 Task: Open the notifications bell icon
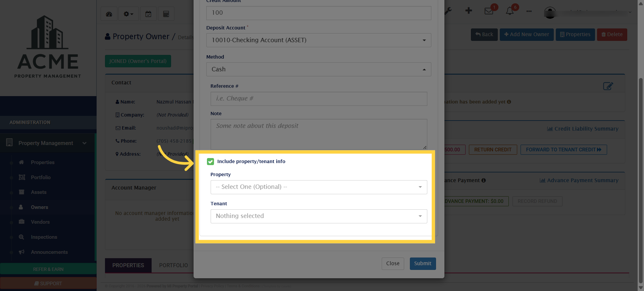(x=510, y=11)
